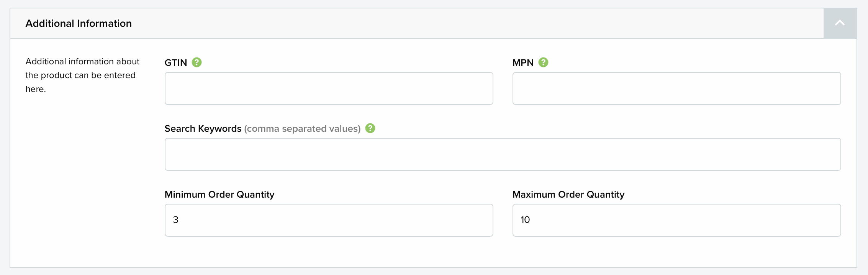
Task: Click the Maximum Order Quantity label
Action: (568, 195)
